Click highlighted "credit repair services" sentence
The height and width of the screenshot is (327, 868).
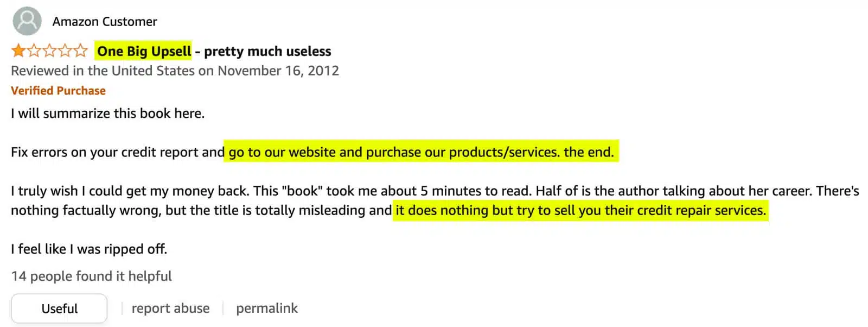[580, 210]
